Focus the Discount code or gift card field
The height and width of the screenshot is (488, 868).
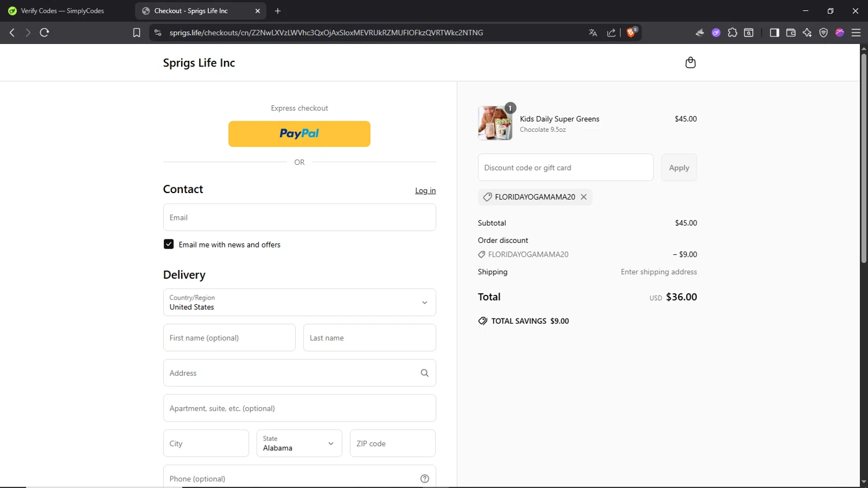tap(566, 168)
